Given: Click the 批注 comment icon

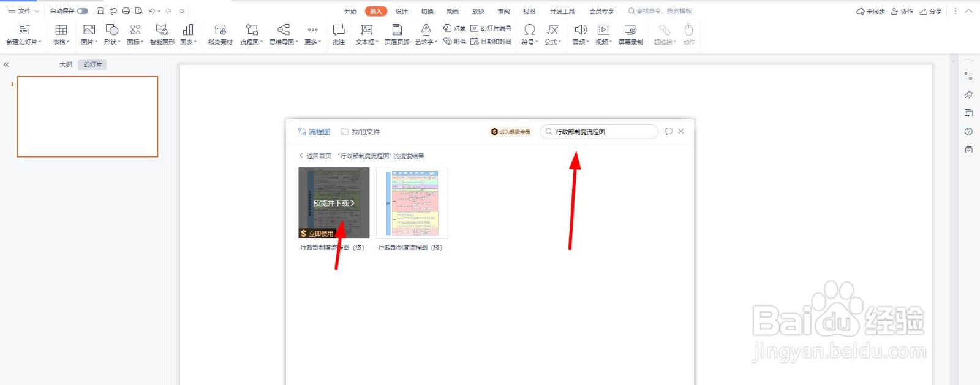Looking at the screenshot, I should click(339, 29).
